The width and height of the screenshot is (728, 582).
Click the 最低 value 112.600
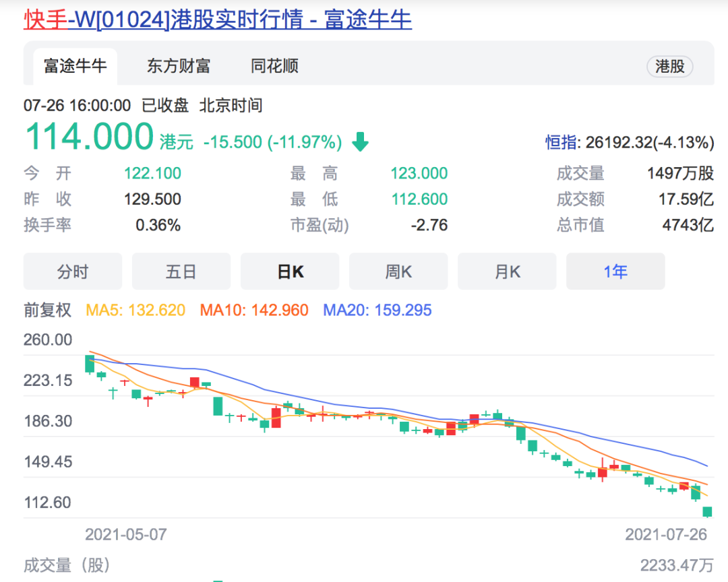419,199
